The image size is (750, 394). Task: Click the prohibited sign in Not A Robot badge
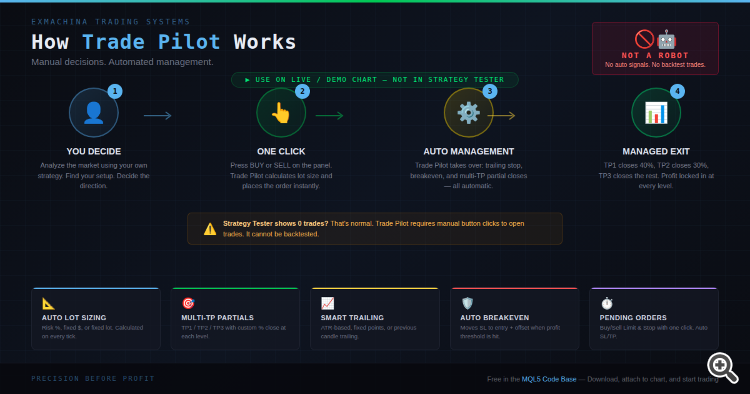point(644,39)
